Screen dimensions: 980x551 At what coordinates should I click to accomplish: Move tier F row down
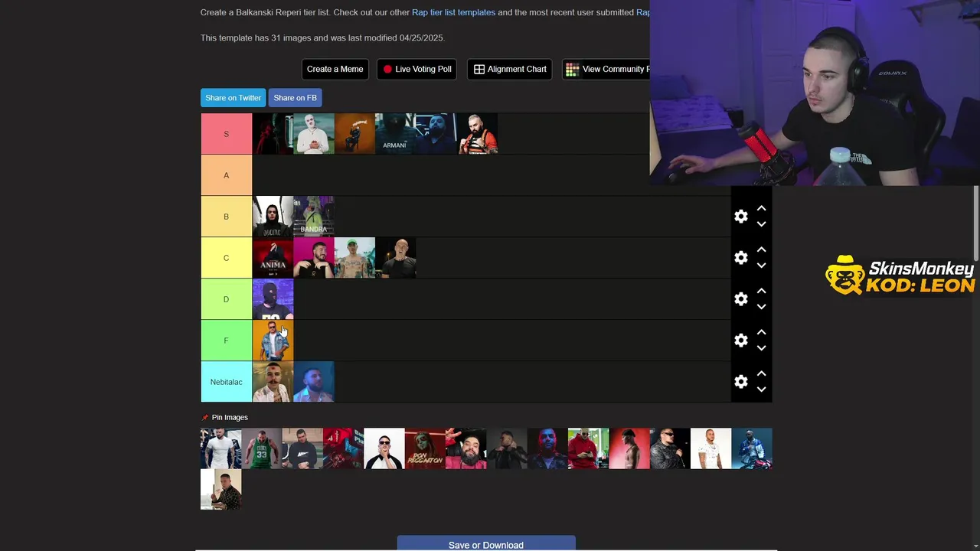click(x=761, y=348)
